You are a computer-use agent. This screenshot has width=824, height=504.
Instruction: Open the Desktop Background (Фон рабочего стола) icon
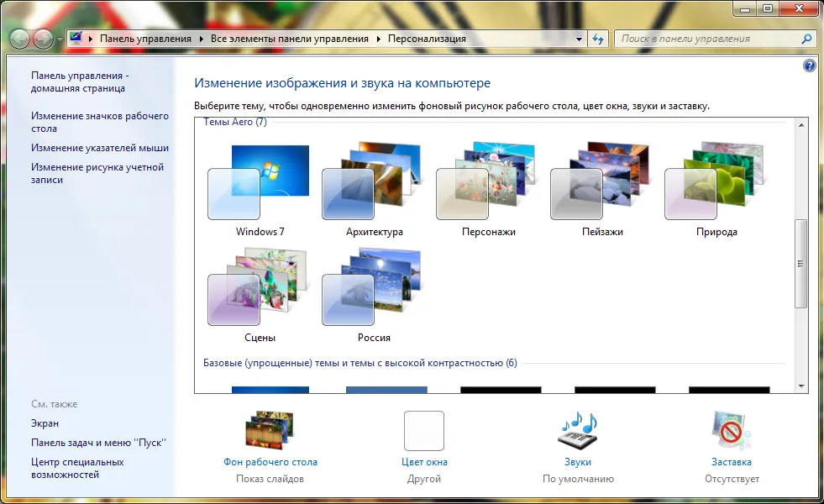click(x=270, y=430)
